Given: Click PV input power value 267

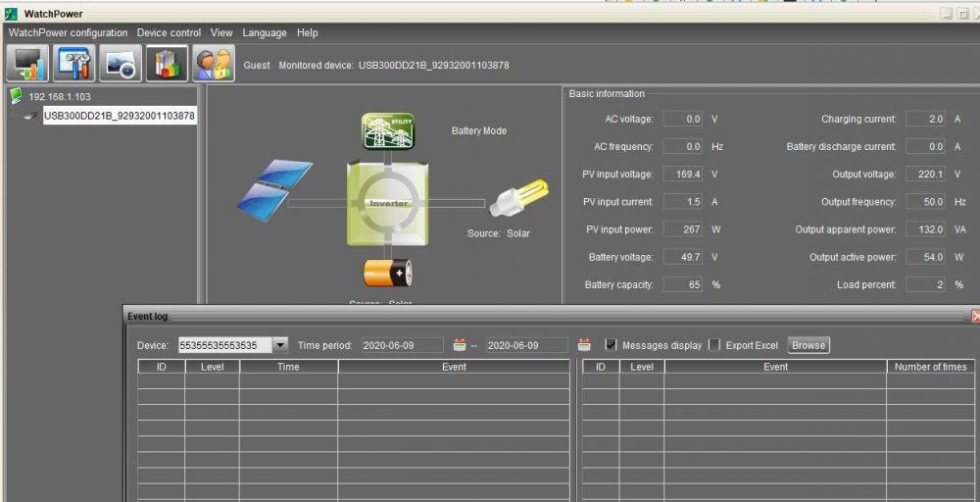Looking at the screenshot, I should coord(682,229).
